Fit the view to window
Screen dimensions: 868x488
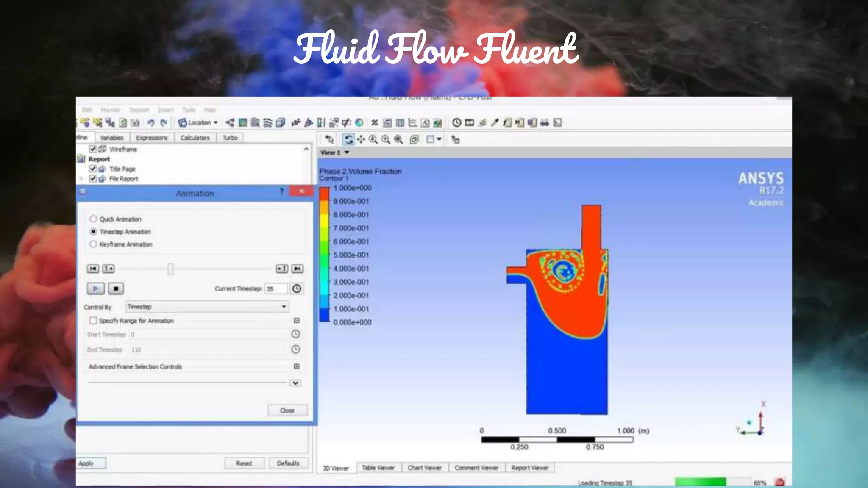point(398,139)
